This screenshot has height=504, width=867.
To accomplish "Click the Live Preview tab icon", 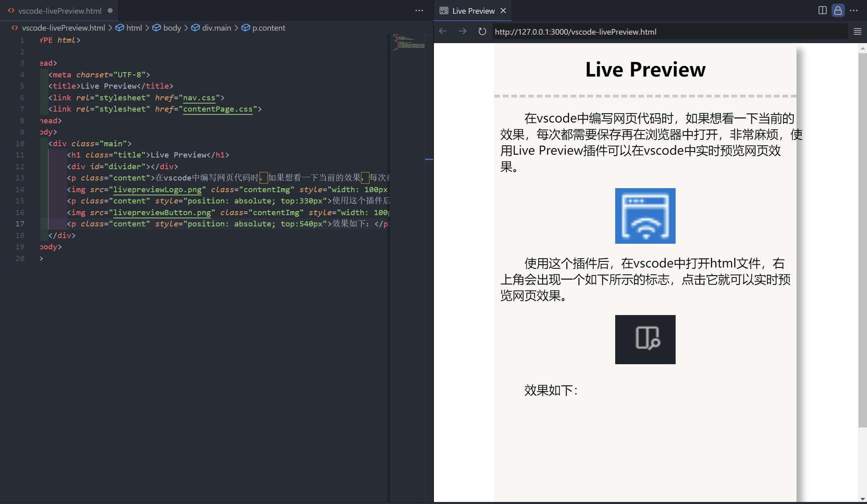I will click(x=444, y=10).
